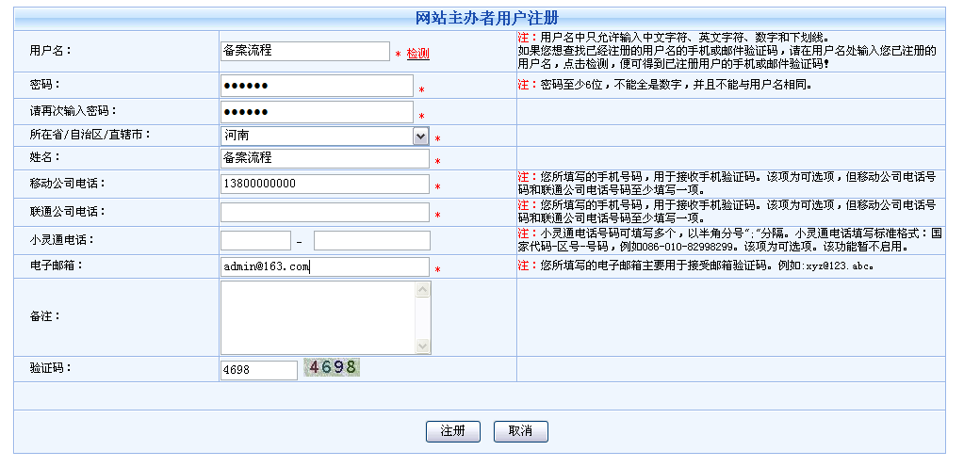Focus the 密码 password field
Image resolution: width=980 pixels, height=467 pixels.
[317, 86]
